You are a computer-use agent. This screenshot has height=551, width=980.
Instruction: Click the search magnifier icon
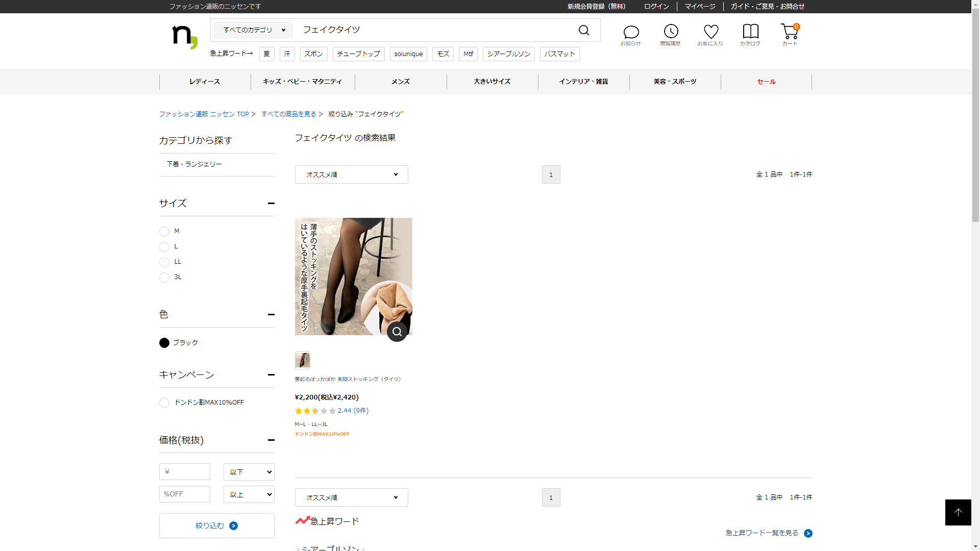coord(584,30)
